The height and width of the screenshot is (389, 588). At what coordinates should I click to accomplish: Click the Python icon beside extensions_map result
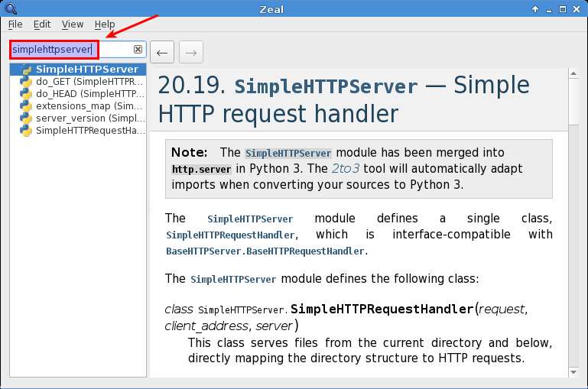(26, 106)
